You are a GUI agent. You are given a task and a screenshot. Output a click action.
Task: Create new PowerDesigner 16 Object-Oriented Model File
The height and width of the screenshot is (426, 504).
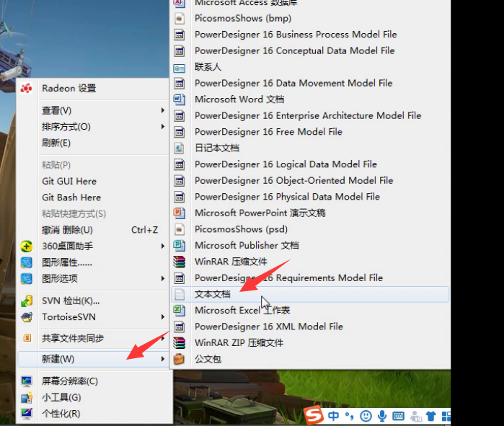(x=310, y=180)
